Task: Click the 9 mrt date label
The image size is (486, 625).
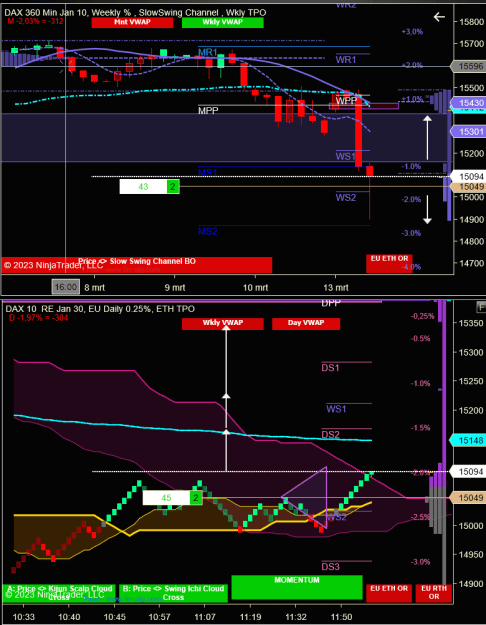Action: point(175,287)
